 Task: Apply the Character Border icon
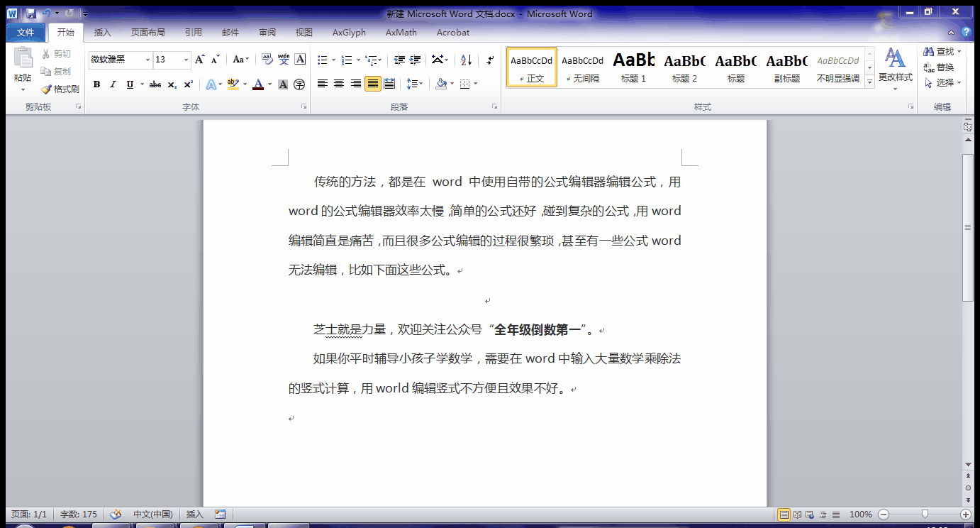pyautogui.click(x=300, y=60)
